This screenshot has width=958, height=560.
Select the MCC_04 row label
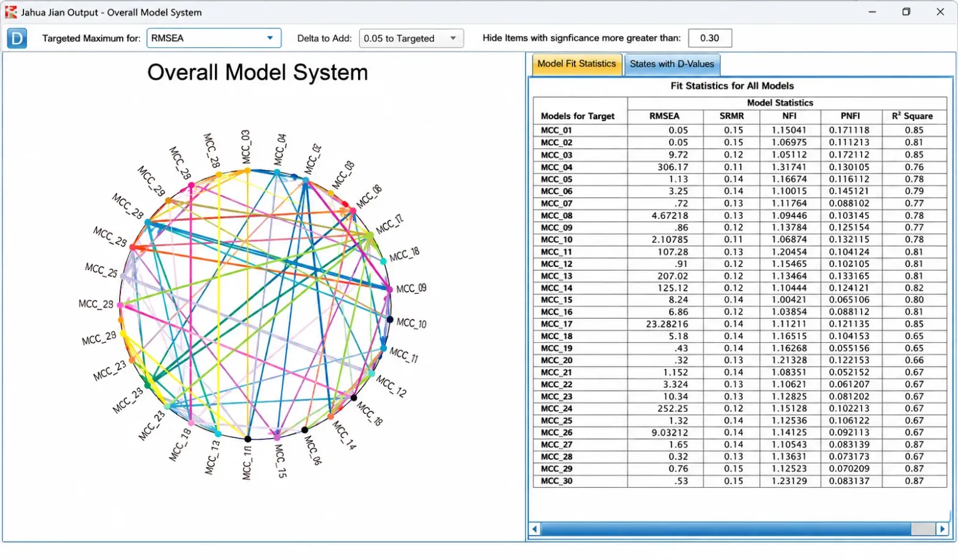[x=557, y=167]
